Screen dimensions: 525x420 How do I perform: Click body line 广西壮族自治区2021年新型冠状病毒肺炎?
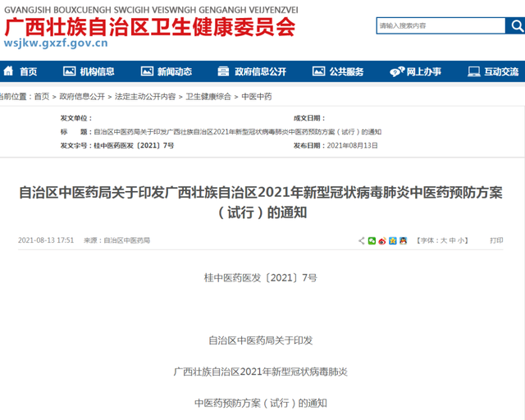(261, 372)
